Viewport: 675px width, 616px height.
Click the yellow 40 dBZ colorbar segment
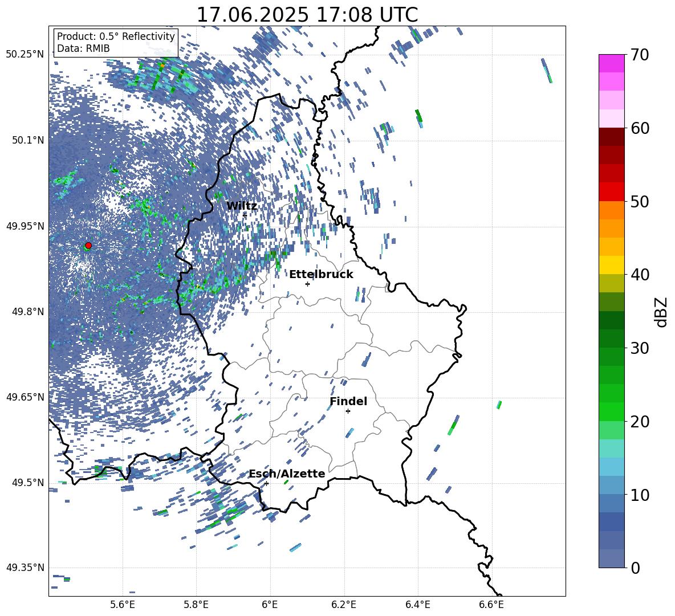pyautogui.click(x=612, y=265)
